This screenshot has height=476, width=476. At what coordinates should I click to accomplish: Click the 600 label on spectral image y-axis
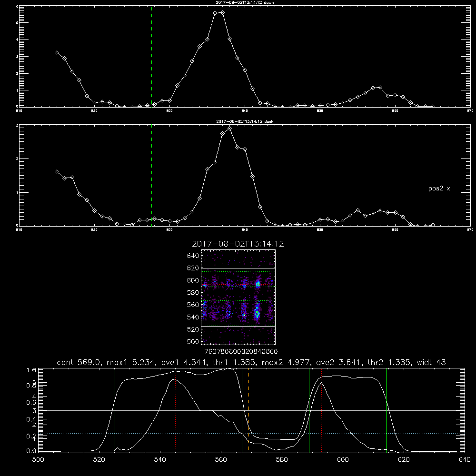tap(193, 280)
